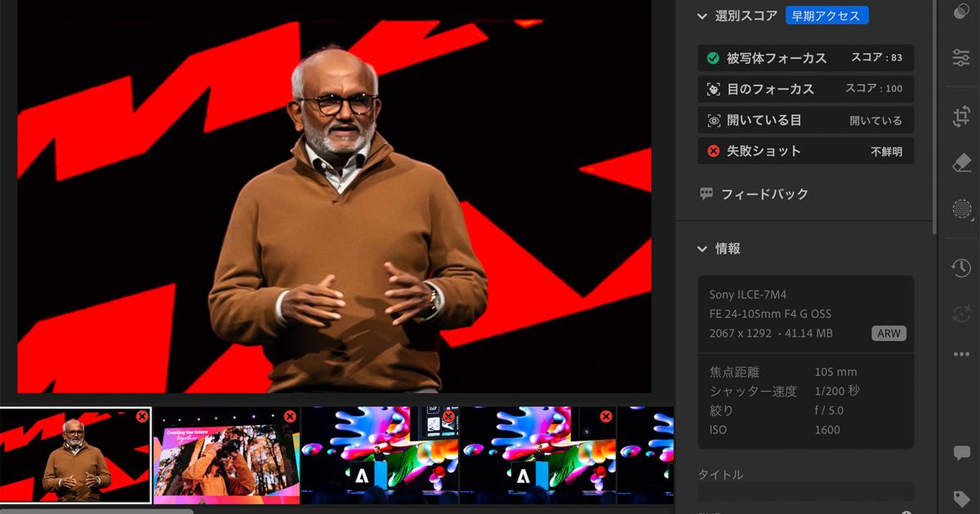
Task: Click the フィードバック speech bubble icon
Action: [x=706, y=194]
